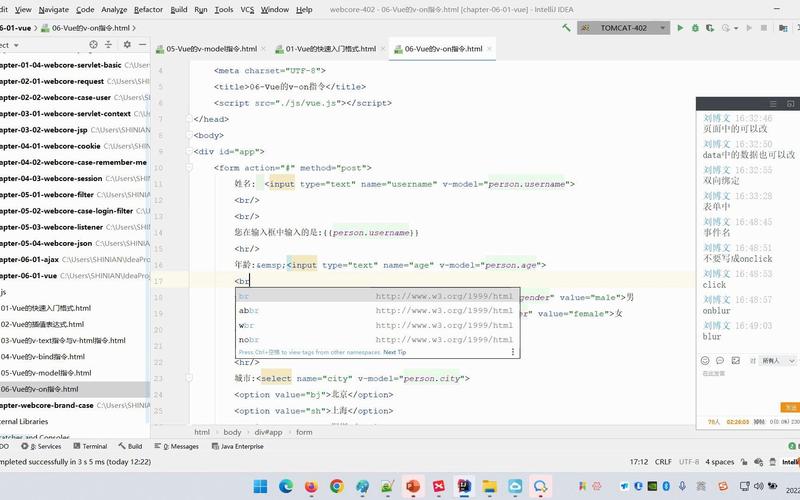The height and width of the screenshot is (500, 800).
Task: Click the image attach icon in chat panel
Action: tap(735, 361)
